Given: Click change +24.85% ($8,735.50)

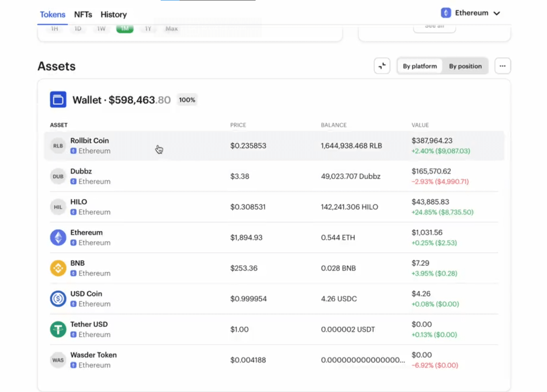Looking at the screenshot, I should [443, 212].
